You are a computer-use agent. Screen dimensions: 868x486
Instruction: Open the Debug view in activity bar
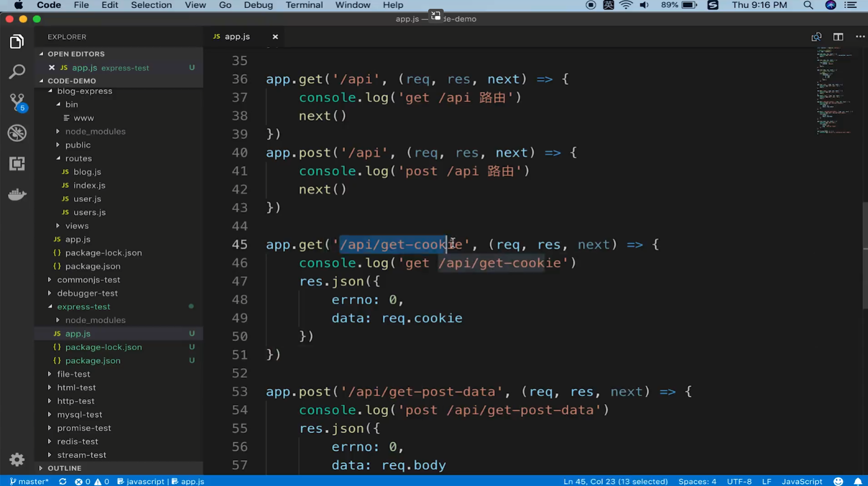pyautogui.click(x=17, y=133)
